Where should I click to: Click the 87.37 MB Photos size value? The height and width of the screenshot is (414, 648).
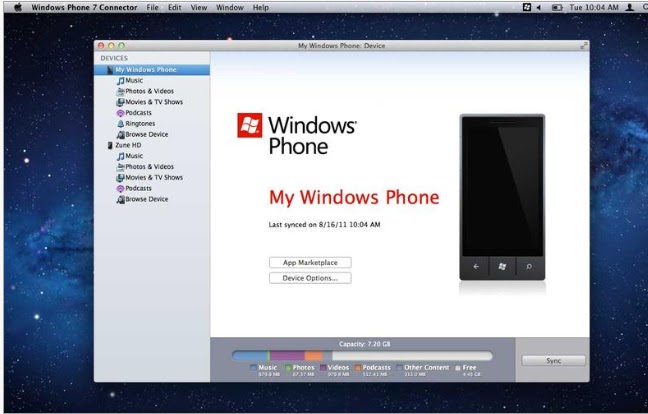point(303,374)
